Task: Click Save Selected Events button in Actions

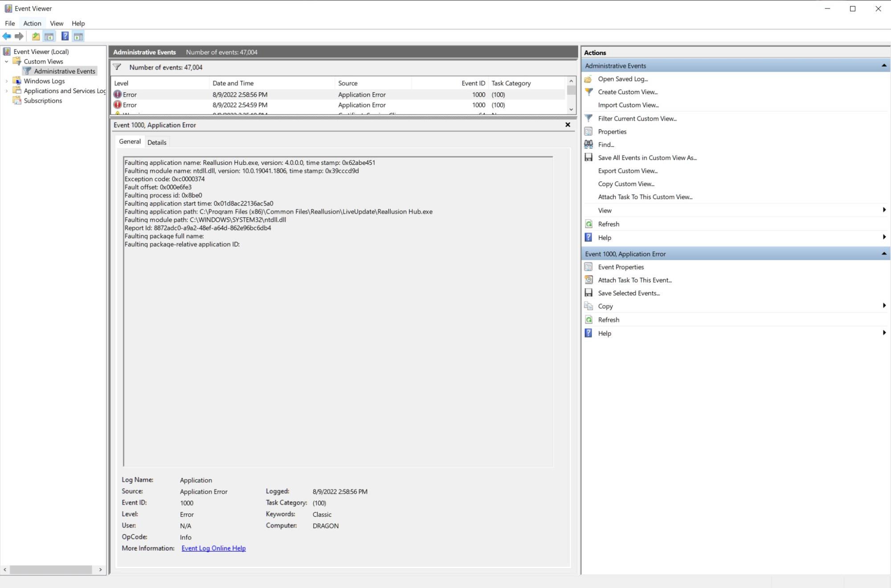Action: [x=629, y=293]
